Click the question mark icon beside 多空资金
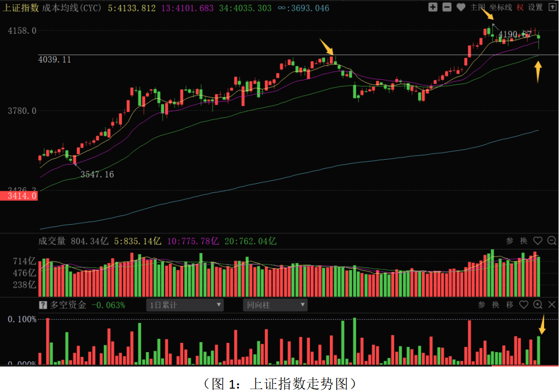Screen dimensions: 559x392 43,305
